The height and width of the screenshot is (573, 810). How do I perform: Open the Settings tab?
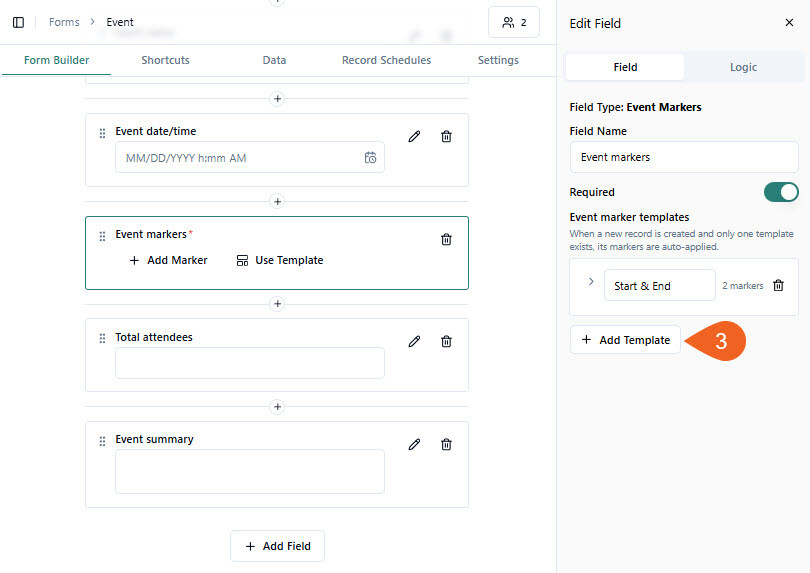coord(498,60)
